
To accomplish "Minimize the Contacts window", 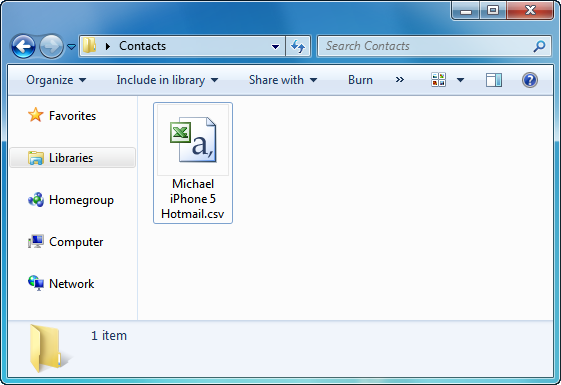I will tap(465, 11).
